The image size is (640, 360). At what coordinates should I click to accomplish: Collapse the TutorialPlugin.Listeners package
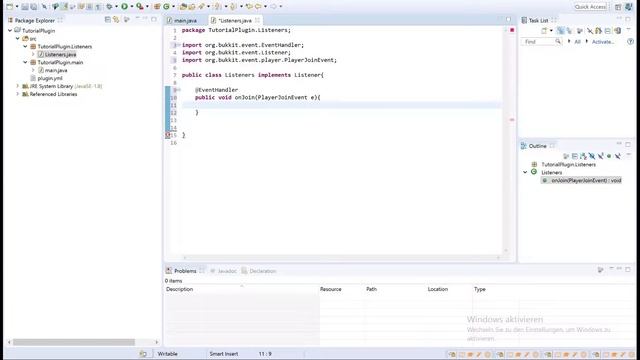pyautogui.click(x=25, y=47)
